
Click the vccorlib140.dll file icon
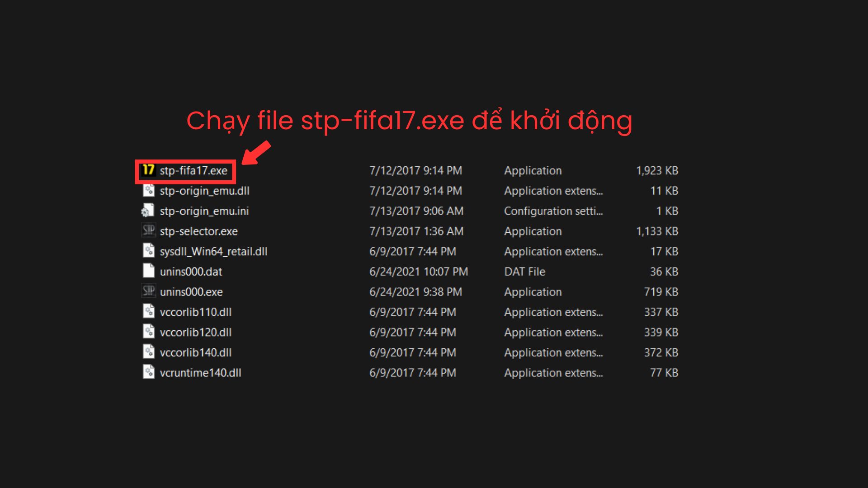click(x=148, y=352)
